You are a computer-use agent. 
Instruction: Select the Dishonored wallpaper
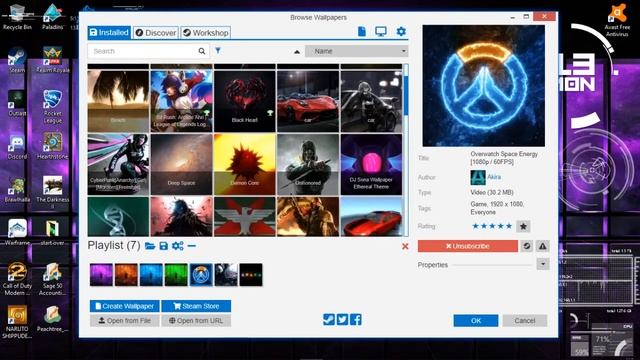pos(308,164)
